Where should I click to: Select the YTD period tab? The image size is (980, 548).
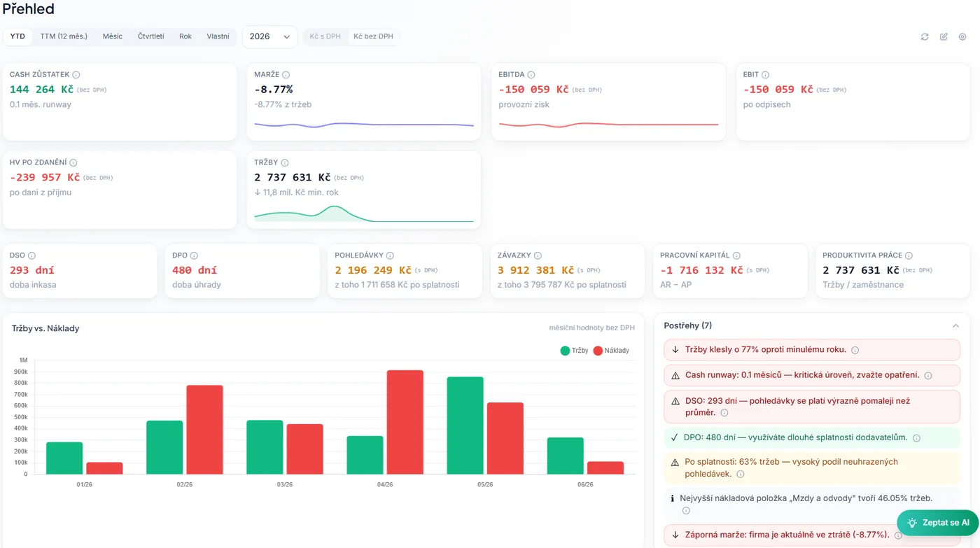tap(17, 36)
